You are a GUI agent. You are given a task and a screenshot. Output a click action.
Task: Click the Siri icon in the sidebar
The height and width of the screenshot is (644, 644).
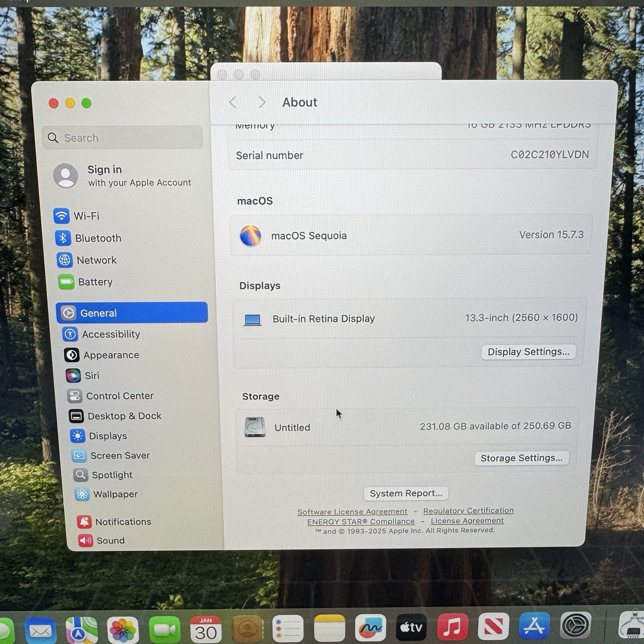tap(73, 376)
